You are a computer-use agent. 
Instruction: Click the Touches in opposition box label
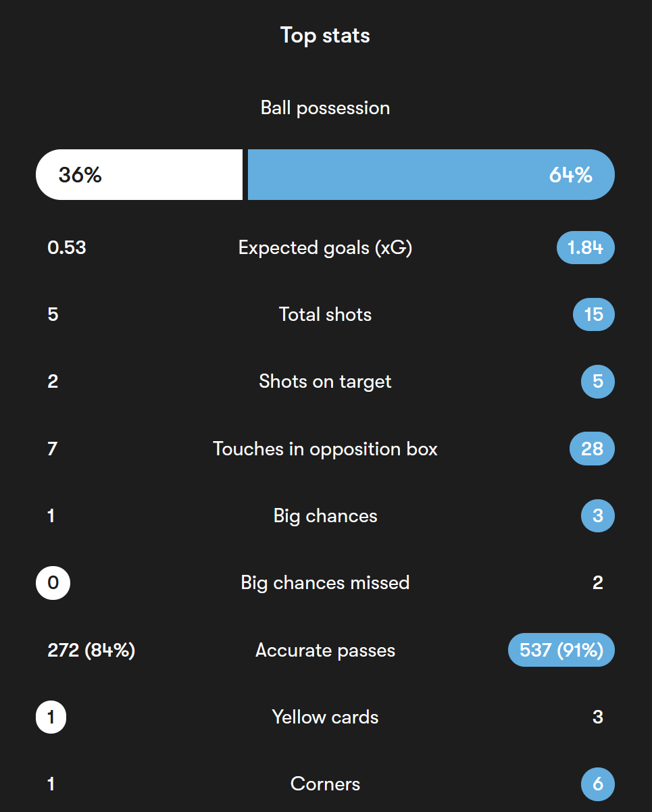(325, 449)
